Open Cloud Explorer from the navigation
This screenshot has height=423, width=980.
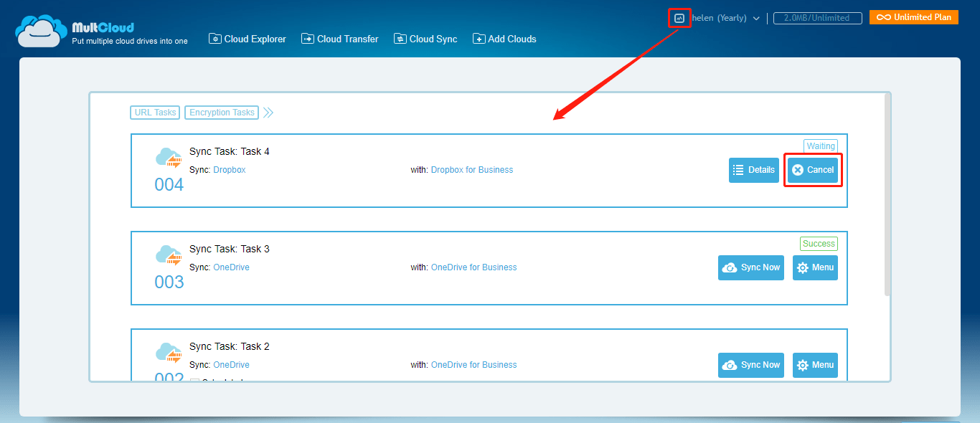click(x=248, y=39)
